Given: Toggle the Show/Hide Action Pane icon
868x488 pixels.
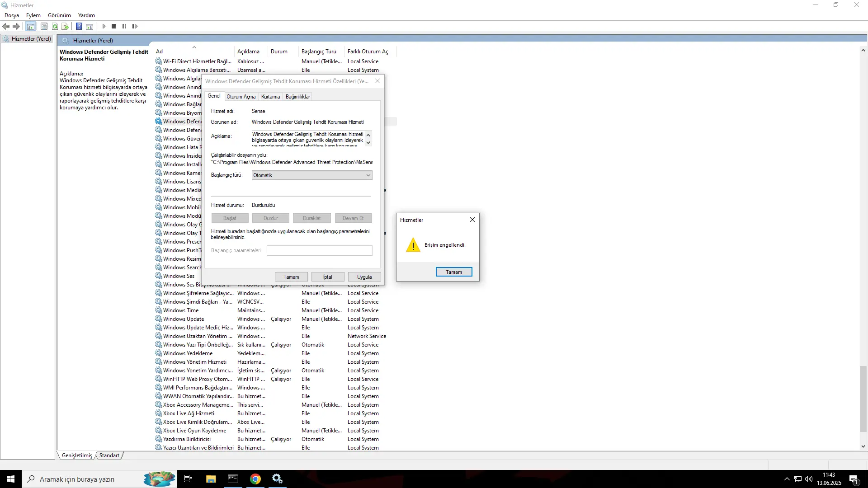Looking at the screenshot, I should coord(90,26).
